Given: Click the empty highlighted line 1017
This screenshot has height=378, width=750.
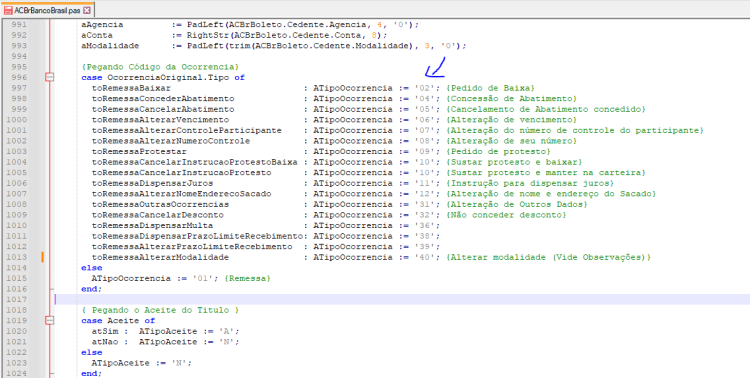Looking at the screenshot, I should tap(402, 299).
